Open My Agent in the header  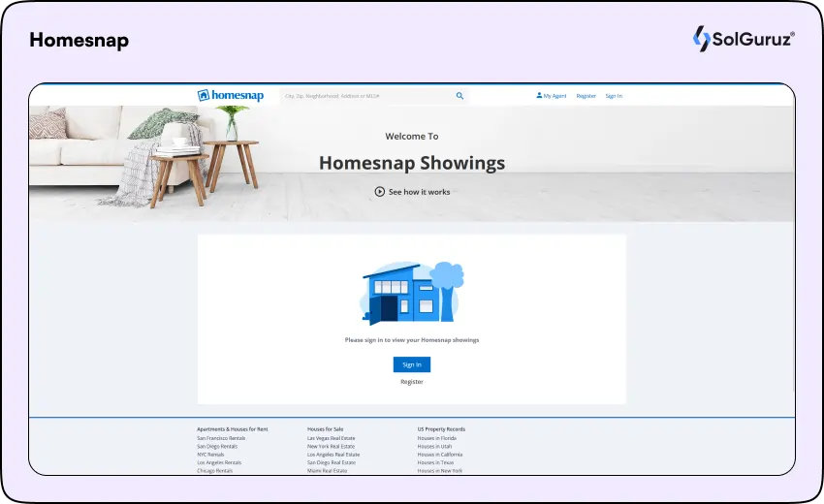pyautogui.click(x=552, y=96)
